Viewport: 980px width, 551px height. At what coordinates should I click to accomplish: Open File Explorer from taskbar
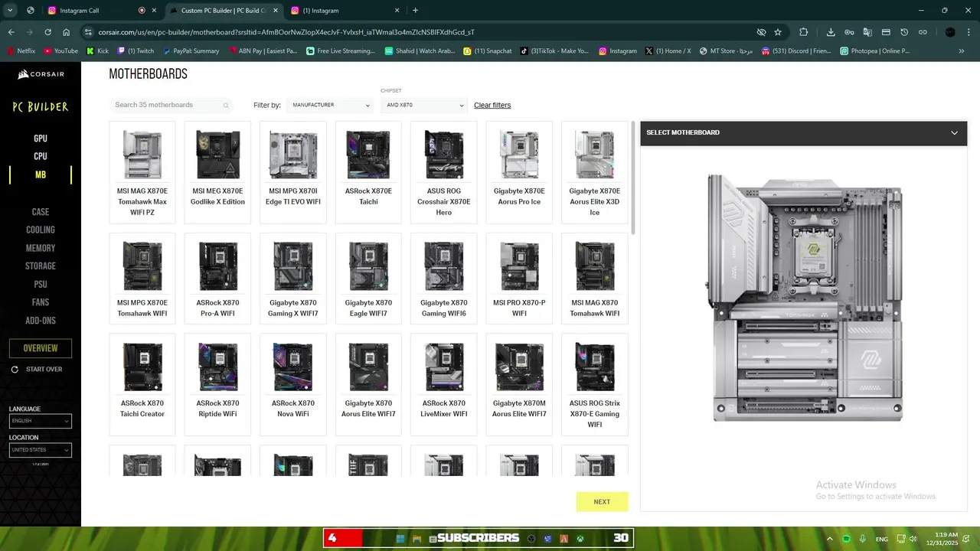(x=416, y=539)
